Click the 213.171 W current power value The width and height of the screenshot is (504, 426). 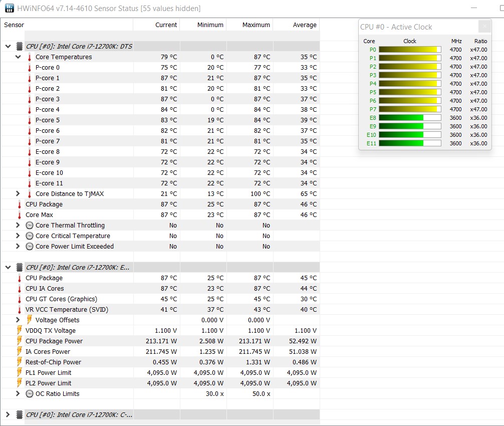(161, 341)
